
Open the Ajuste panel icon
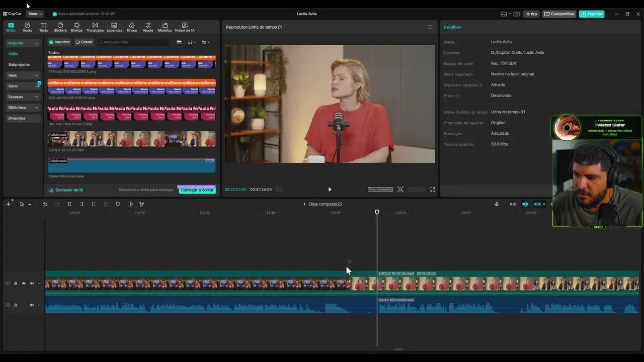(x=148, y=27)
